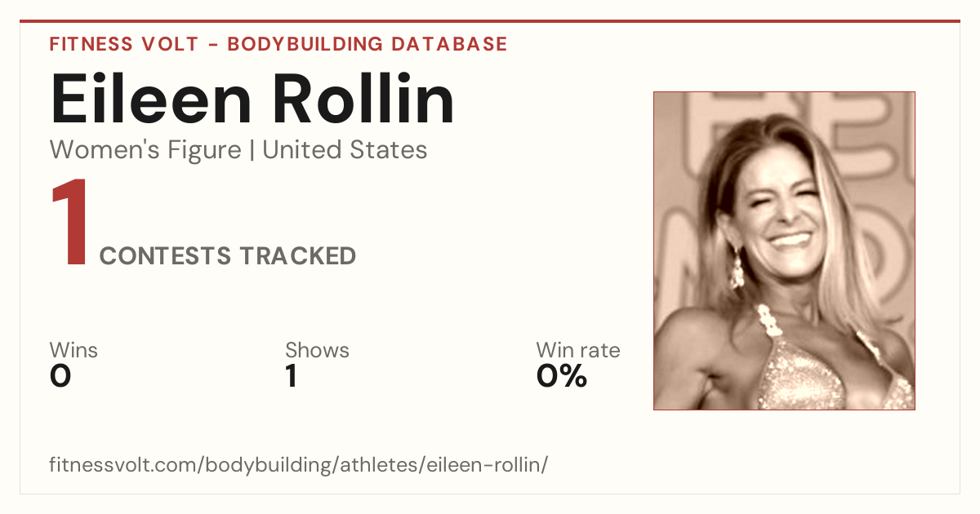Click the red top border line
The width and height of the screenshot is (980, 514).
coord(490,21)
